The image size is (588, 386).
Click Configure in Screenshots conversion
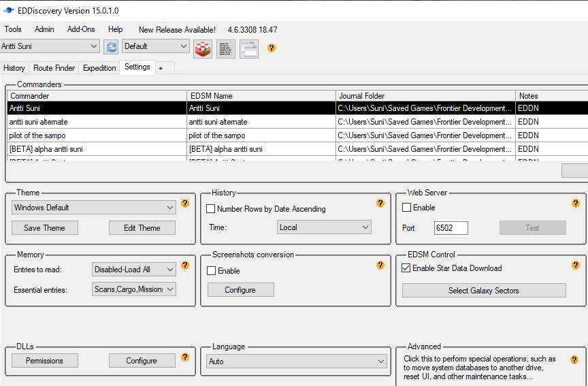[241, 289]
